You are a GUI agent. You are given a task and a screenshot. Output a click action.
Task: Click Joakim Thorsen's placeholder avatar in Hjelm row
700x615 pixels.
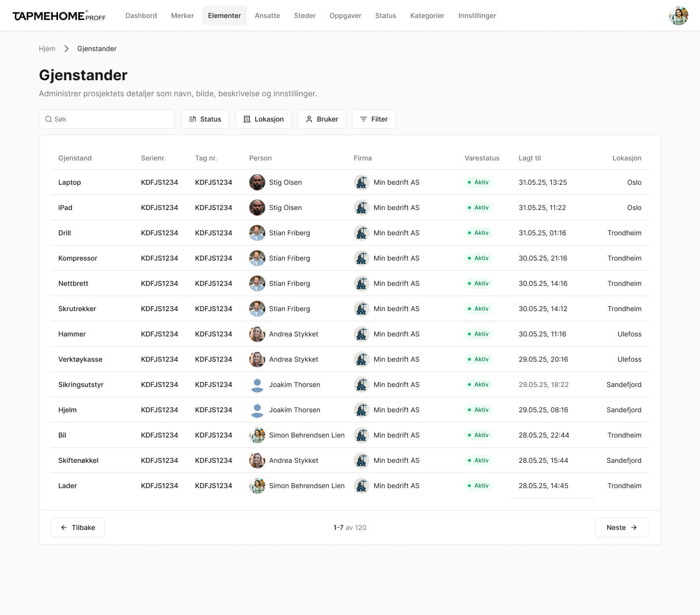tap(257, 410)
